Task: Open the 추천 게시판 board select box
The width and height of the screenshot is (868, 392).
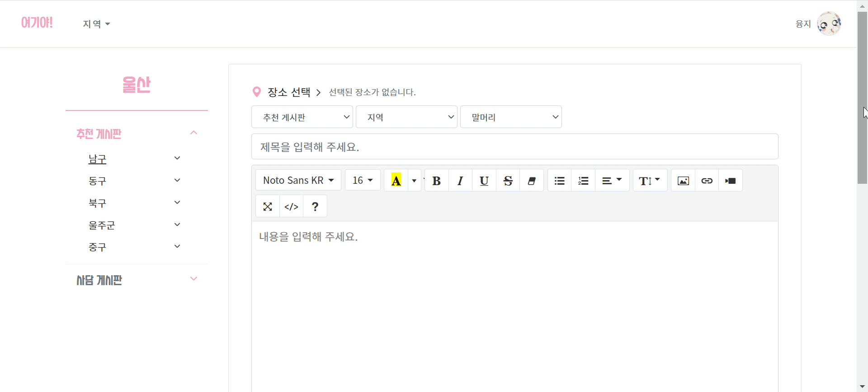Action: click(302, 117)
